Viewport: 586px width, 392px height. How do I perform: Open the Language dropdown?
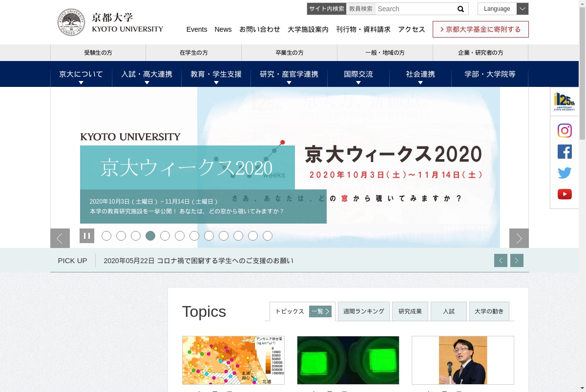(503, 9)
